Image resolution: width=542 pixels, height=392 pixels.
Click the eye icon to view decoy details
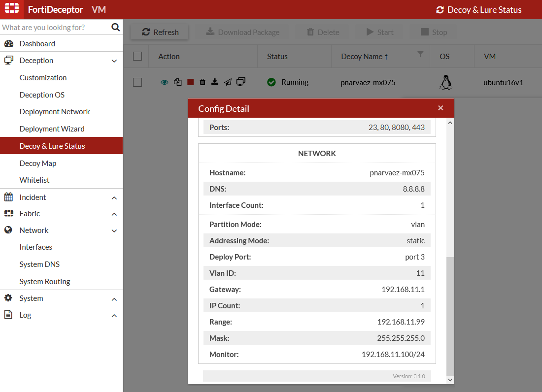coord(165,82)
